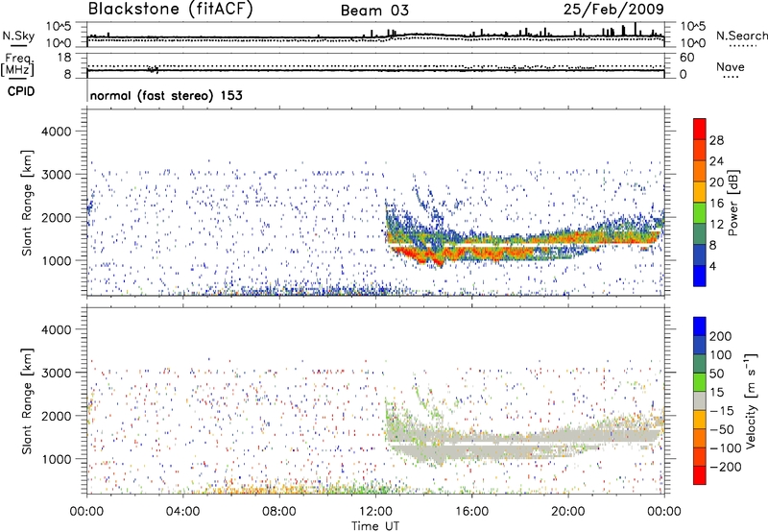This screenshot has width=768, height=532.
Task: Click the "04:00" time tick label
Action: [x=182, y=511]
